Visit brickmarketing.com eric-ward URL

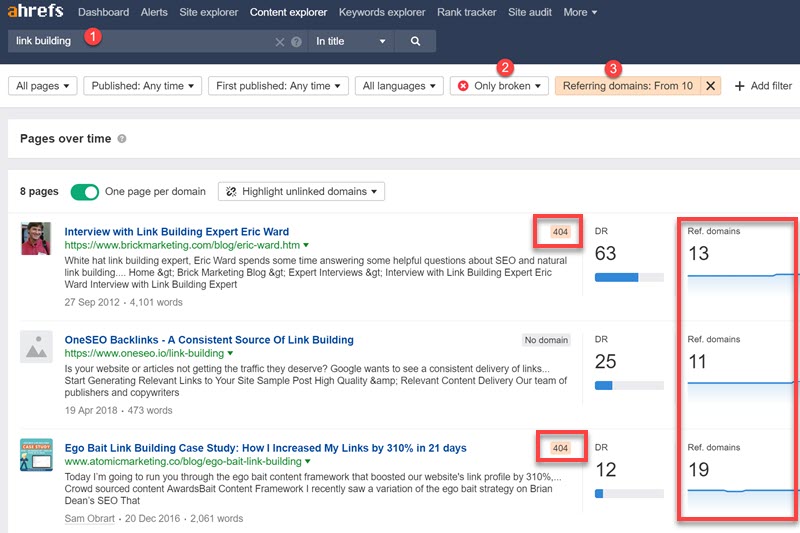(x=182, y=245)
